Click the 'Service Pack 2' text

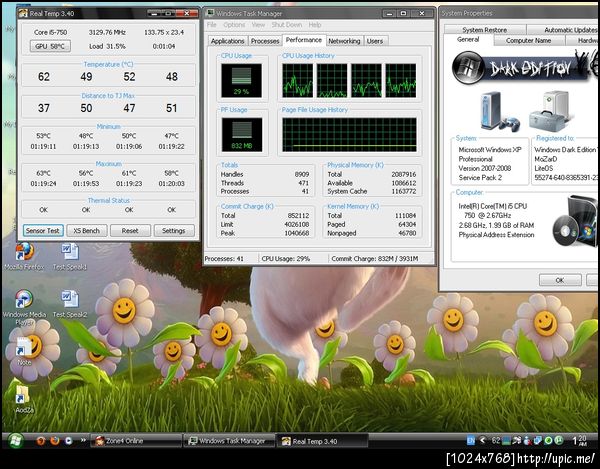[x=480, y=178]
